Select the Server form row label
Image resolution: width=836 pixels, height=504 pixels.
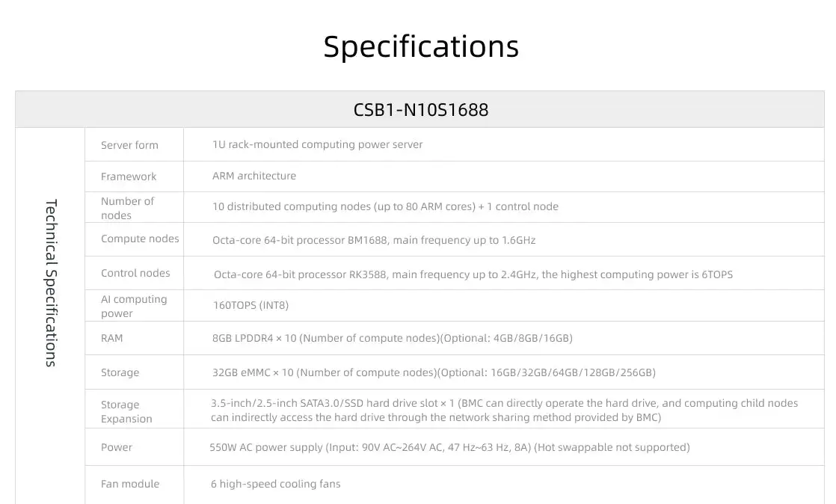click(129, 145)
